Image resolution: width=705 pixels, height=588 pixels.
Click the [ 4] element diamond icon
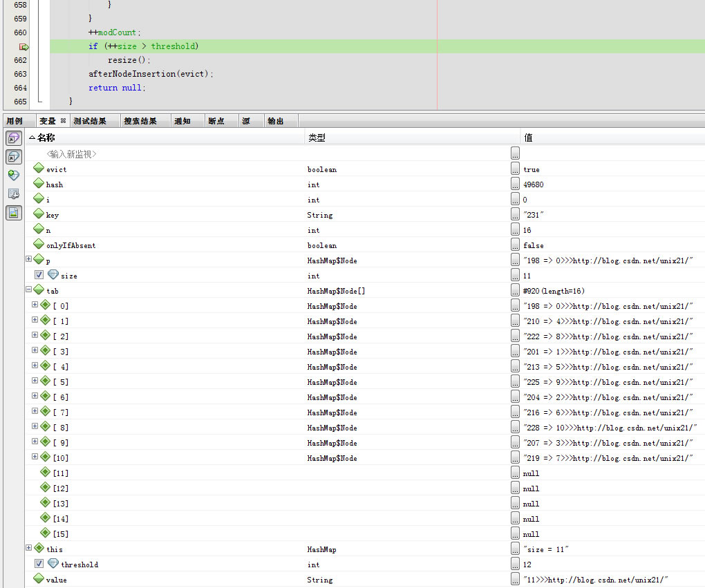45,366
